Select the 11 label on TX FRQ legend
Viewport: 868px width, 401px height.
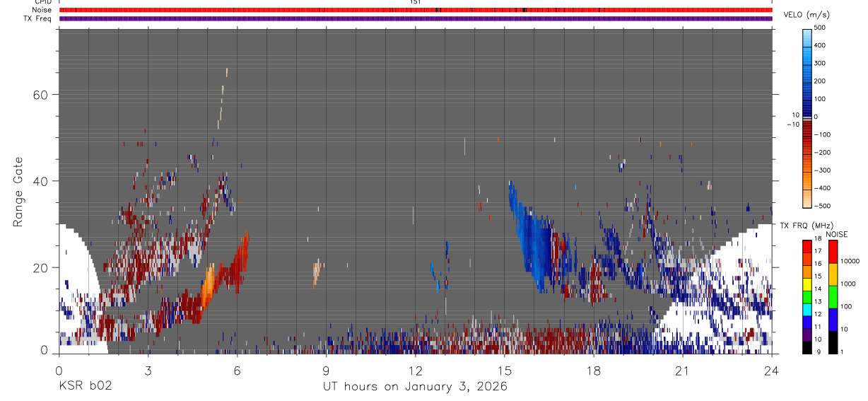818,327
